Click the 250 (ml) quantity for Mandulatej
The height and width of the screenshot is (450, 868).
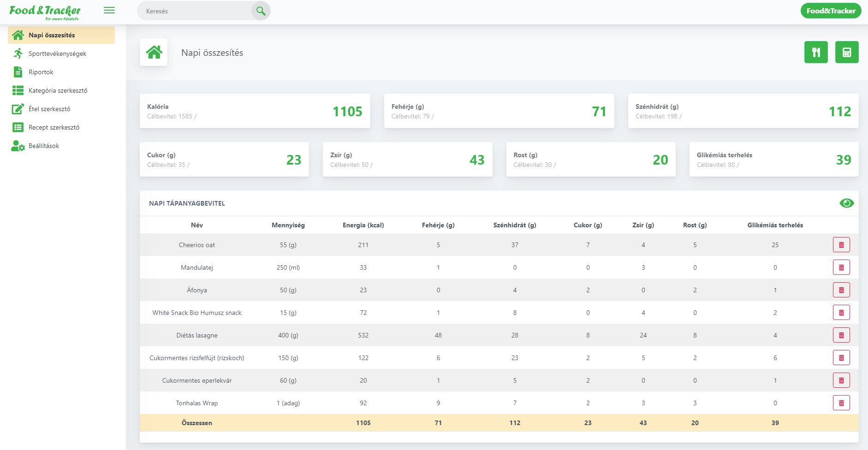288,267
